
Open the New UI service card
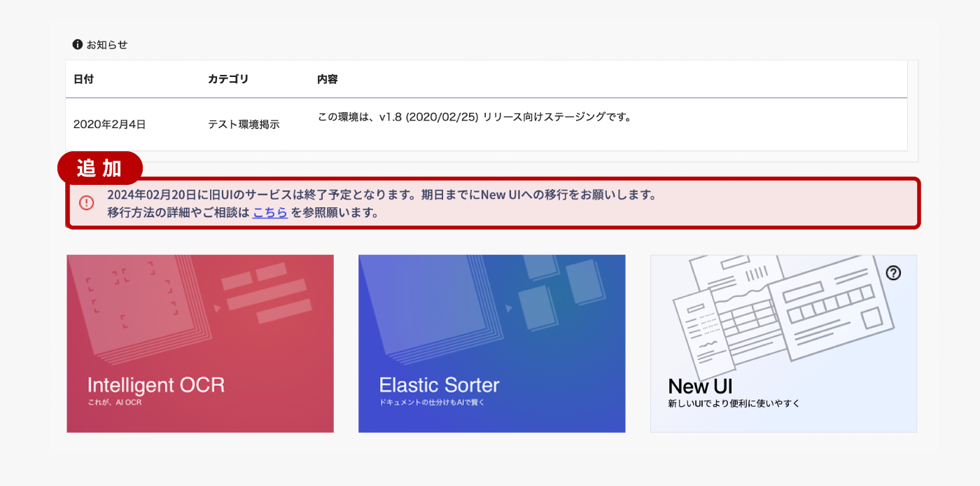(783, 343)
